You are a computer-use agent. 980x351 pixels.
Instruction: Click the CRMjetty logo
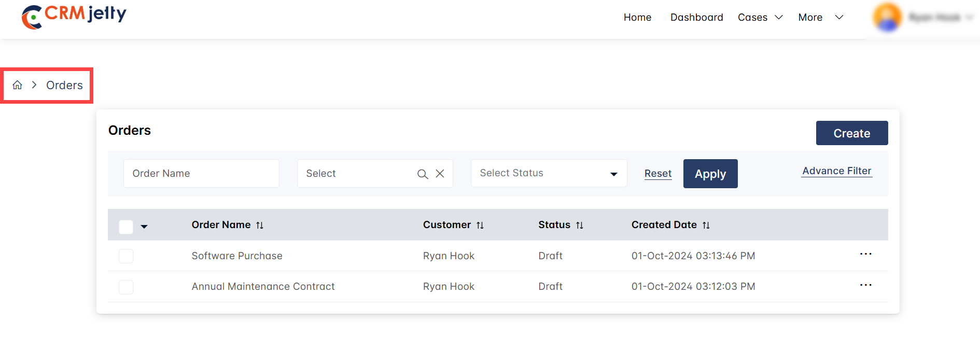74,16
